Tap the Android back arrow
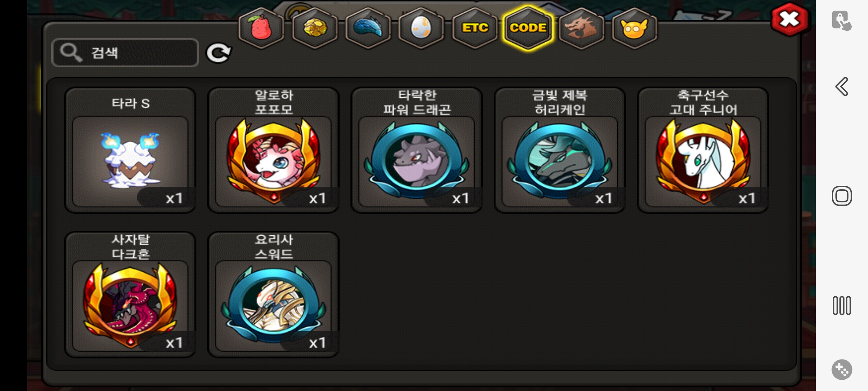 (x=842, y=87)
